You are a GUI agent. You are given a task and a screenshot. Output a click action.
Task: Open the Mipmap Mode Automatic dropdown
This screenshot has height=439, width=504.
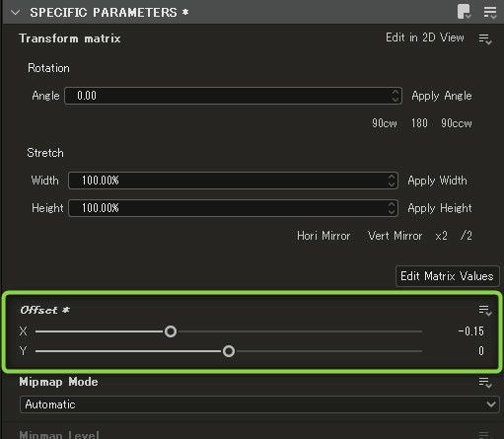pyautogui.click(x=259, y=404)
